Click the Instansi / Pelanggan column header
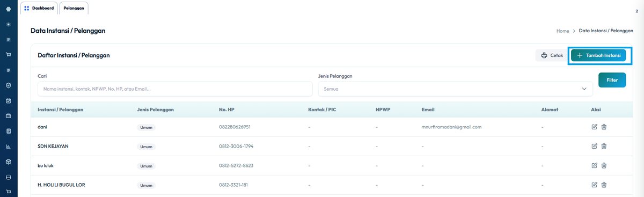Viewport: 644px width, 197px height. click(x=60, y=110)
